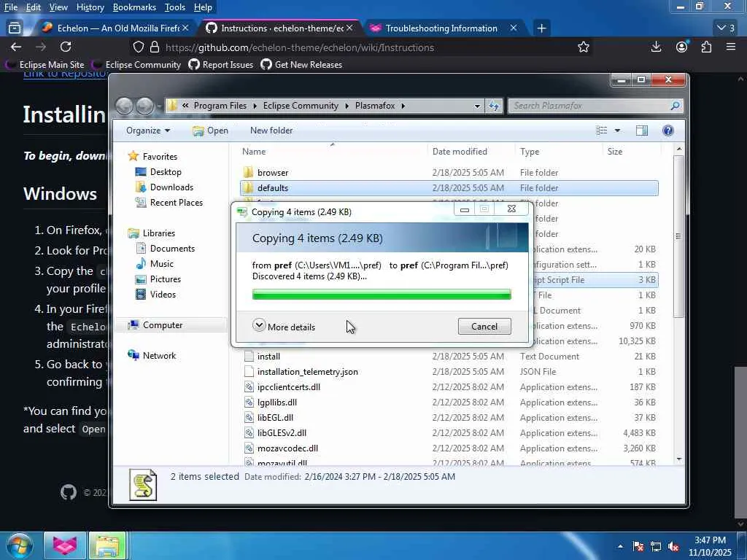This screenshot has width=747, height=560.
Task: Click Explorer's refresh button
Action: [494, 106]
